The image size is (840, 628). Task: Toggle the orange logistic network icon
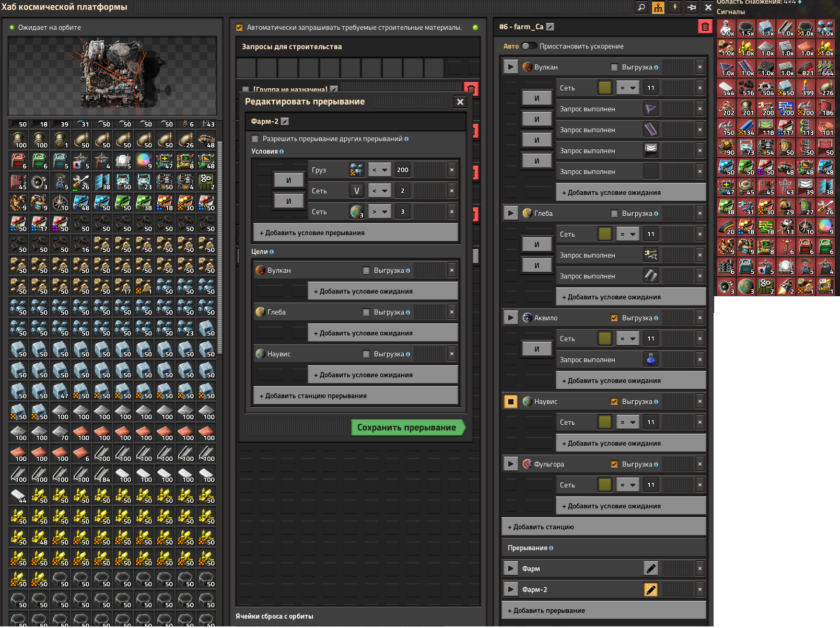[x=658, y=7]
